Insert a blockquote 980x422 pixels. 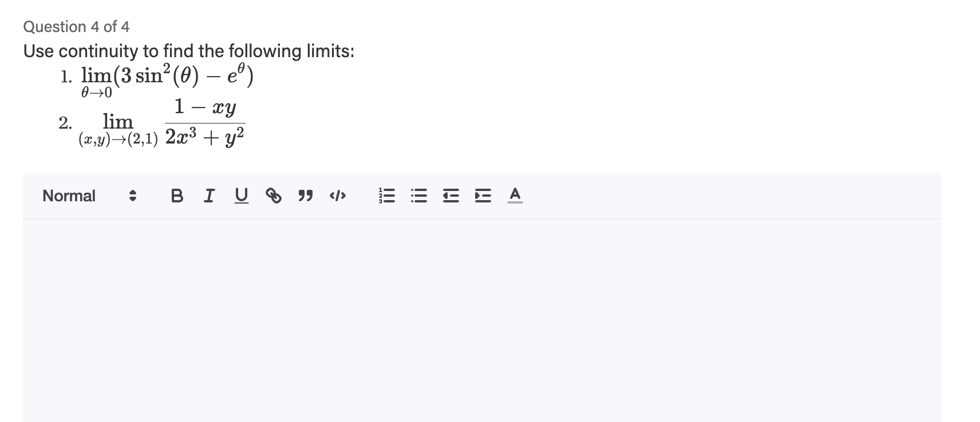305,196
